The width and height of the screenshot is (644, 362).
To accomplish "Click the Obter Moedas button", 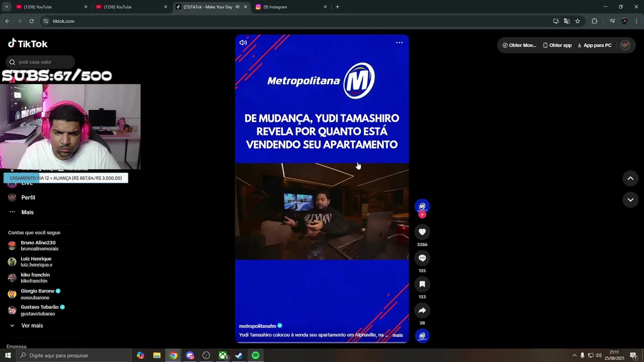I will (x=519, y=45).
